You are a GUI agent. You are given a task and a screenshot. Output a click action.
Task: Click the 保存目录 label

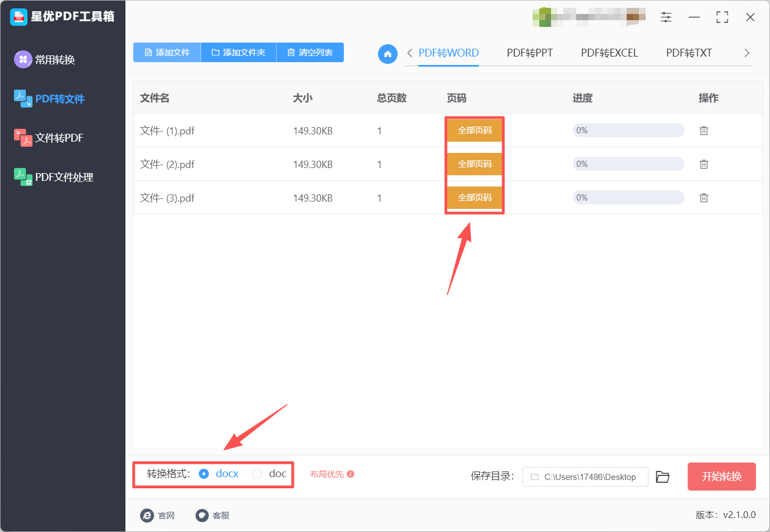(x=492, y=476)
